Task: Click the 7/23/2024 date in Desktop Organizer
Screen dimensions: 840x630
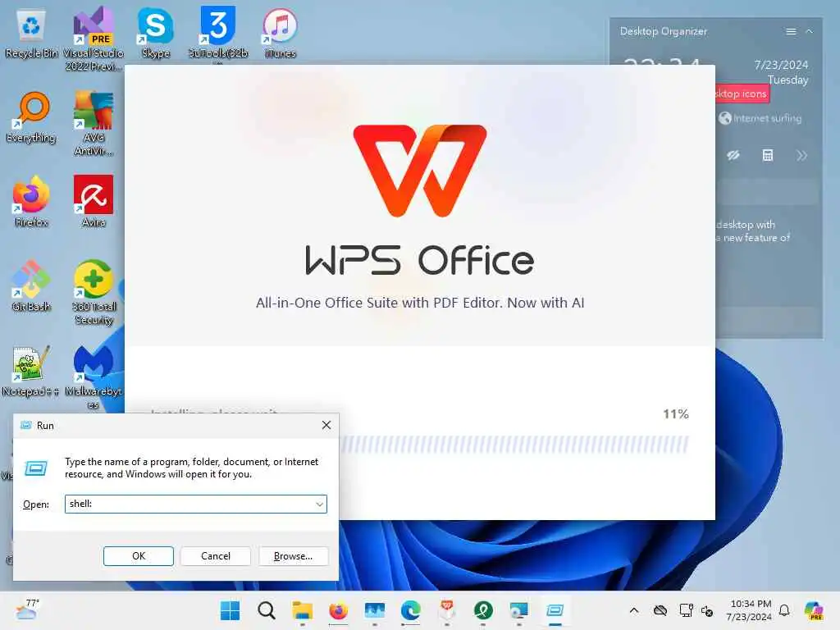Action: pos(781,65)
